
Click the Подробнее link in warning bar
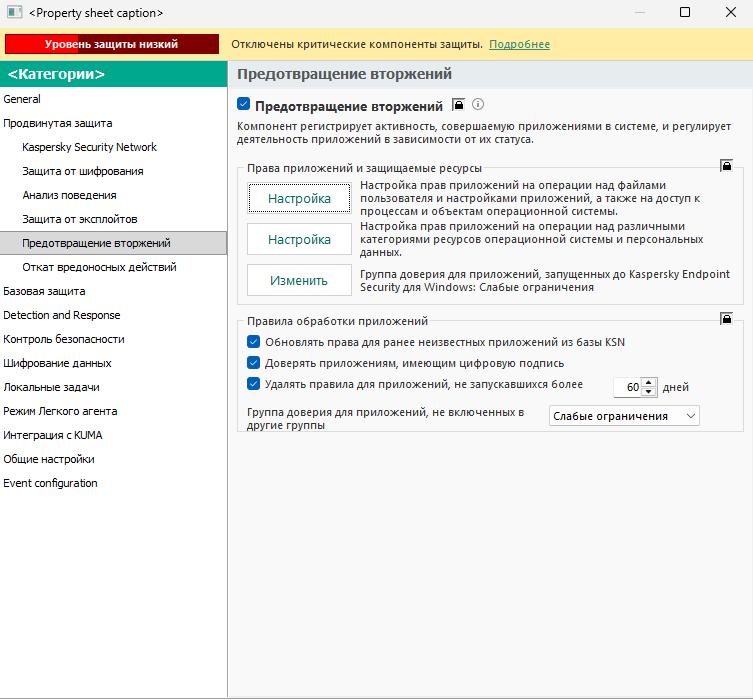click(x=519, y=44)
